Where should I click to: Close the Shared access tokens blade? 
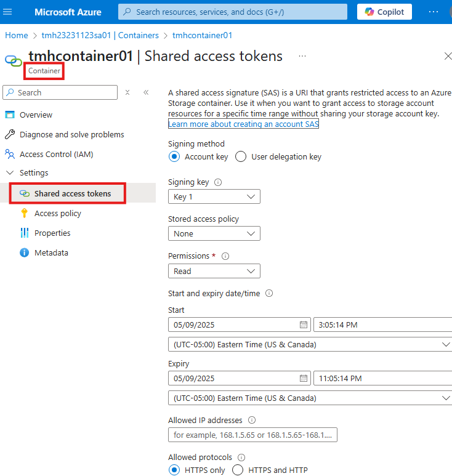448,56
